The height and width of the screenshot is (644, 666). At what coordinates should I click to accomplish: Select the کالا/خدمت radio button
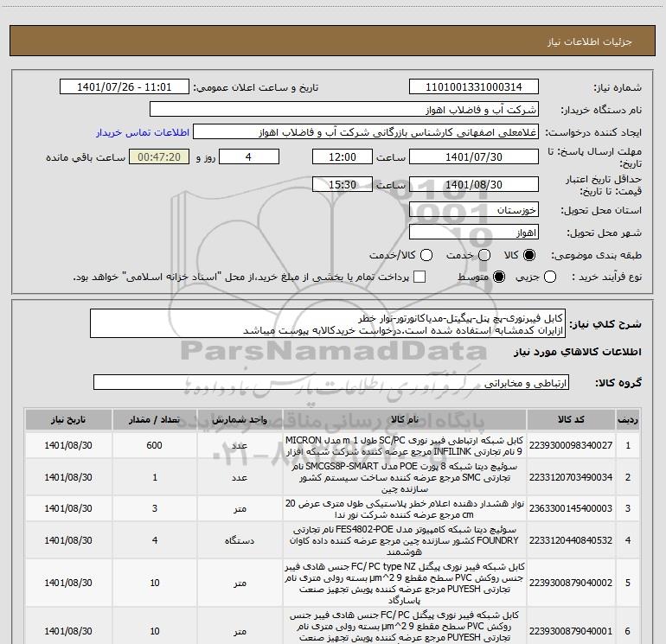pyautogui.click(x=426, y=255)
